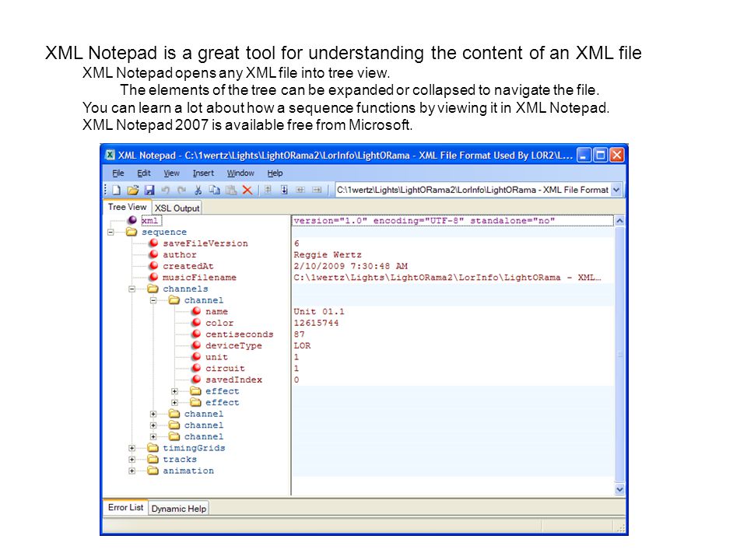This screenshot has width=747, height=560.
Task: Click the Nudge Up toolbar icon
Action: (x=268, y=190)
